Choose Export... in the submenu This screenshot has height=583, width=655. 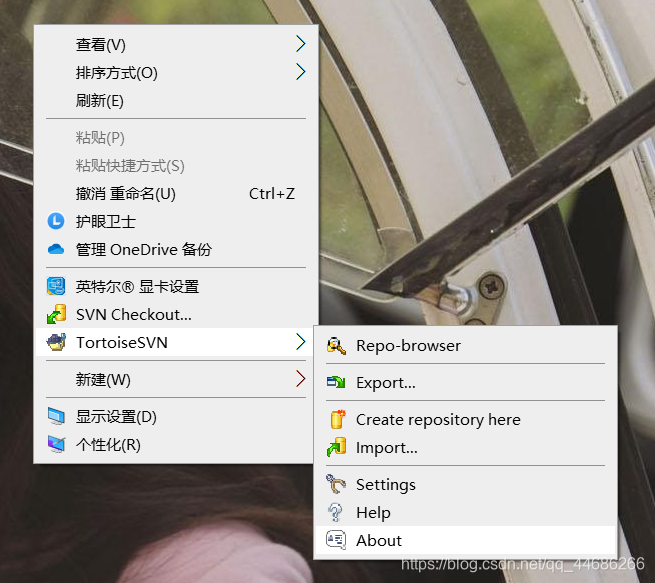(x=465, y=382)
